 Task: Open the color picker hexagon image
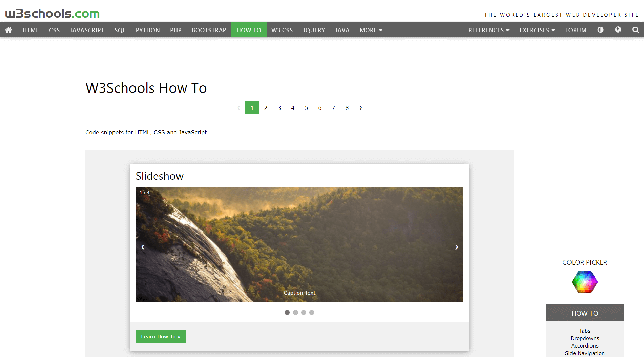(585, 282)
